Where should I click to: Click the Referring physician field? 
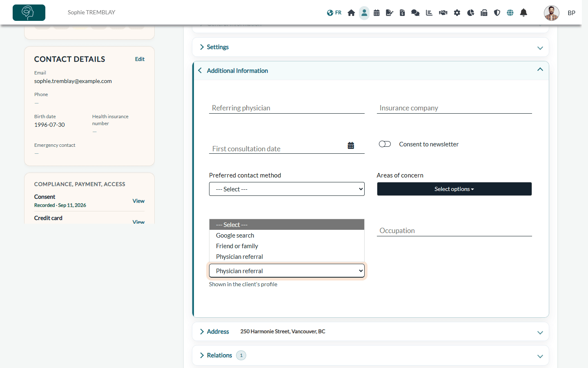coord(287,108)
